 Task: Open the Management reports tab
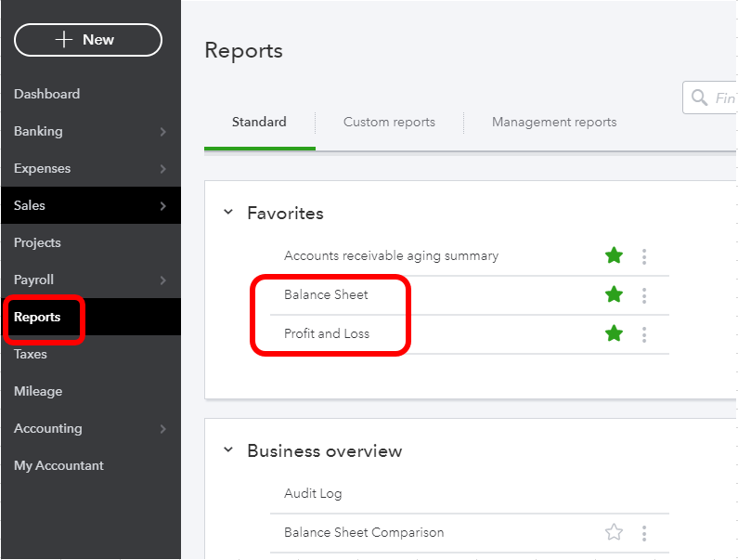tap(554, 122)
